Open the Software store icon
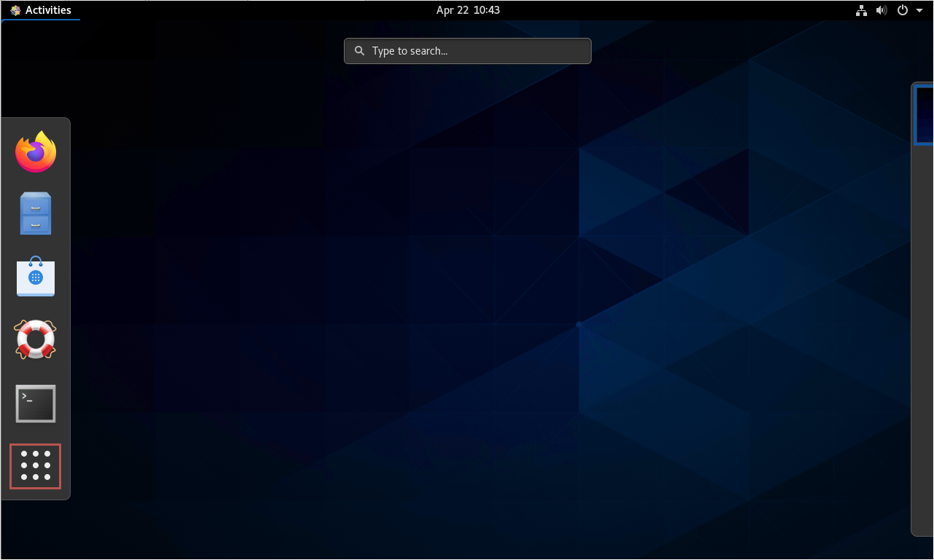Viewport: 934px width, 560px height. (36, 276)
